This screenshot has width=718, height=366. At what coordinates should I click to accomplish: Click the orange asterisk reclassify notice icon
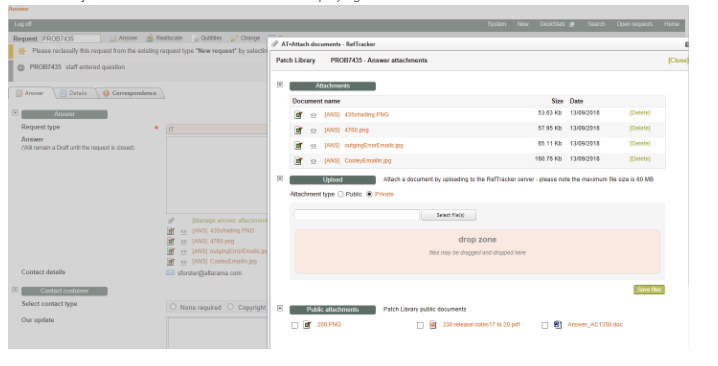click(x=22, y=51)
